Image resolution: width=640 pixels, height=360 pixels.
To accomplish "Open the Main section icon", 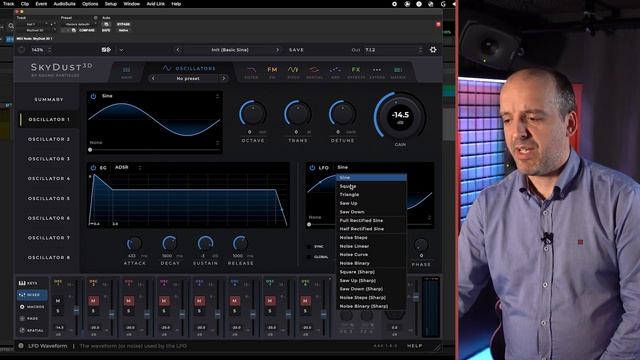I will click(127, 70).
